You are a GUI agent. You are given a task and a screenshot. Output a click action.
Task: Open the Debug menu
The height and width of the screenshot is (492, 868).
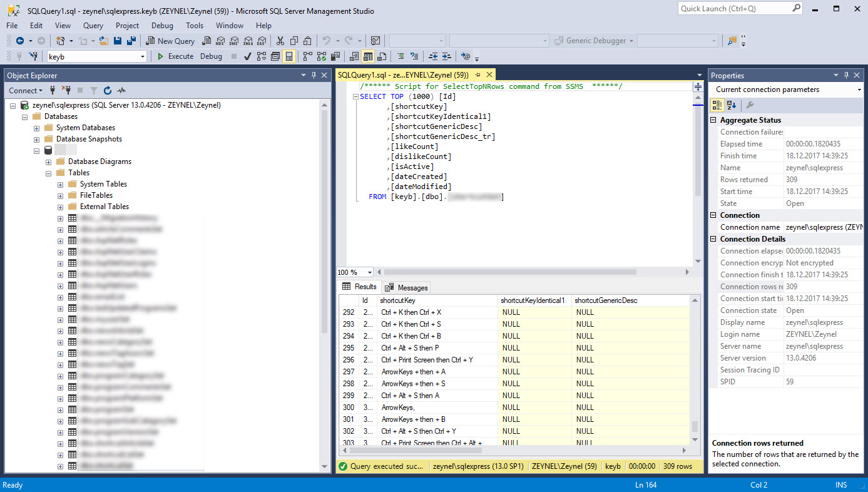tap(162, 26)
